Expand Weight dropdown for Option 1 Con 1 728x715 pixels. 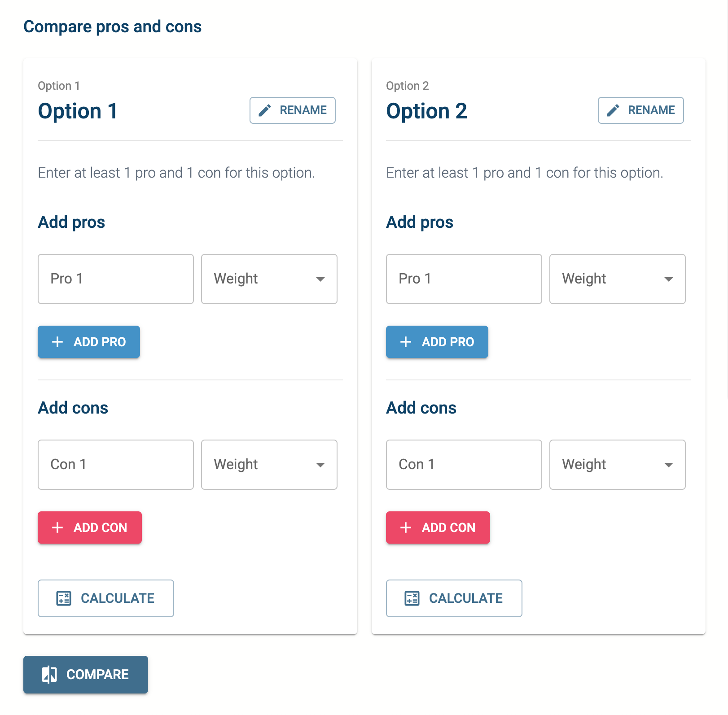pos(269,465)
